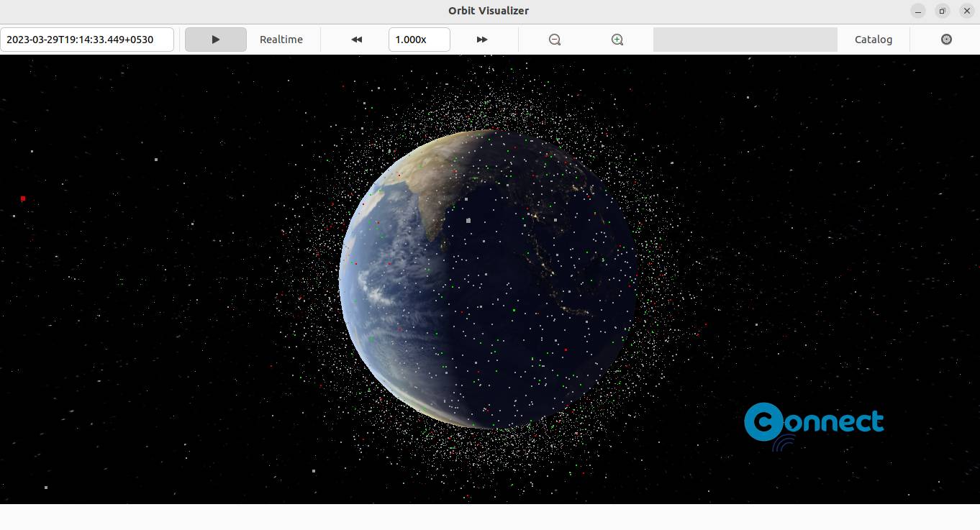The image size is (980, 530).
Task: Zoom in with the magnifier plus icon
Action: [x=617, y=40]
